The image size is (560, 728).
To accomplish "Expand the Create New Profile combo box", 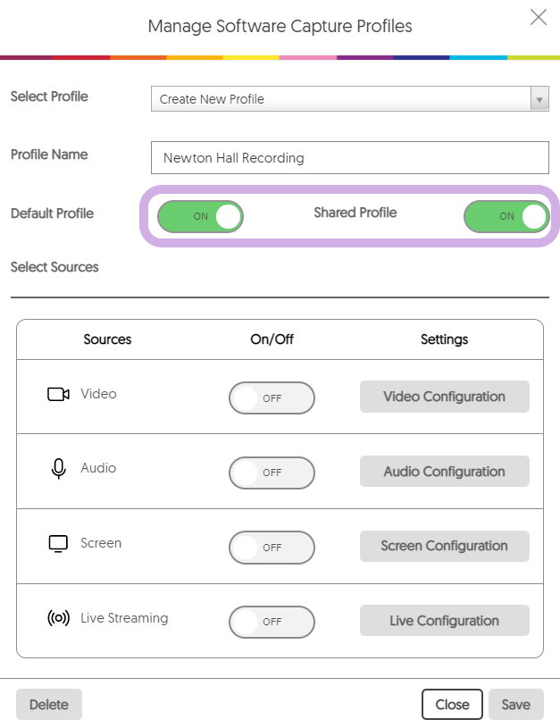I will [x=349, y=99].
